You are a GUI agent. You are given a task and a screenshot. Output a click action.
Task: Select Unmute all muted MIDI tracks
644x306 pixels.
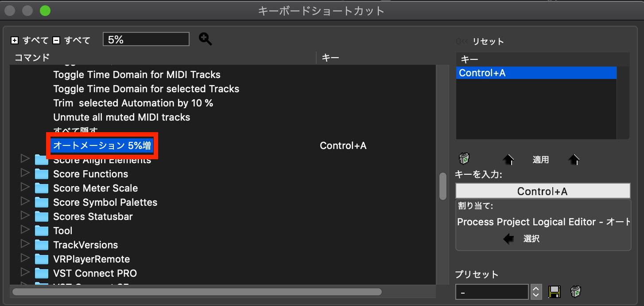[122, 117]
